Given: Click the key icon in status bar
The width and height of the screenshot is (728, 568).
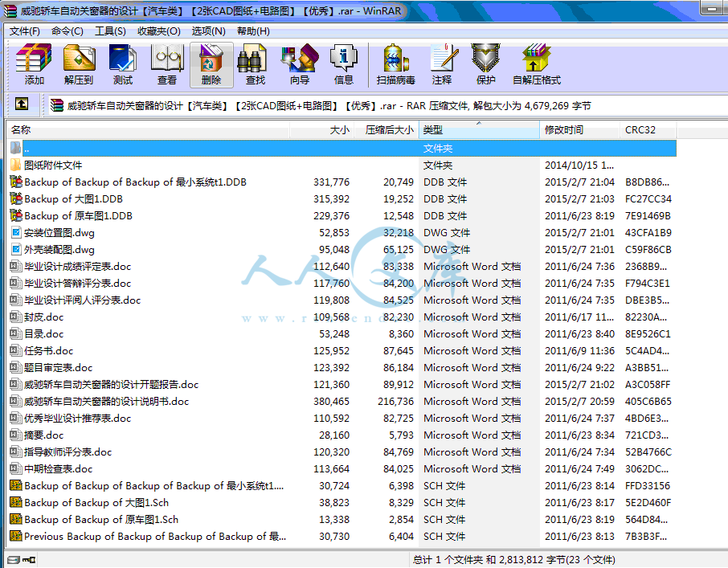Looking at the screenshot, I should (x=29, y=560).
